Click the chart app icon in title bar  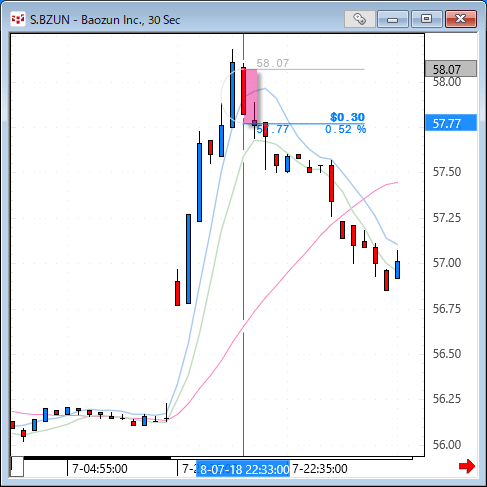[18, 19]
